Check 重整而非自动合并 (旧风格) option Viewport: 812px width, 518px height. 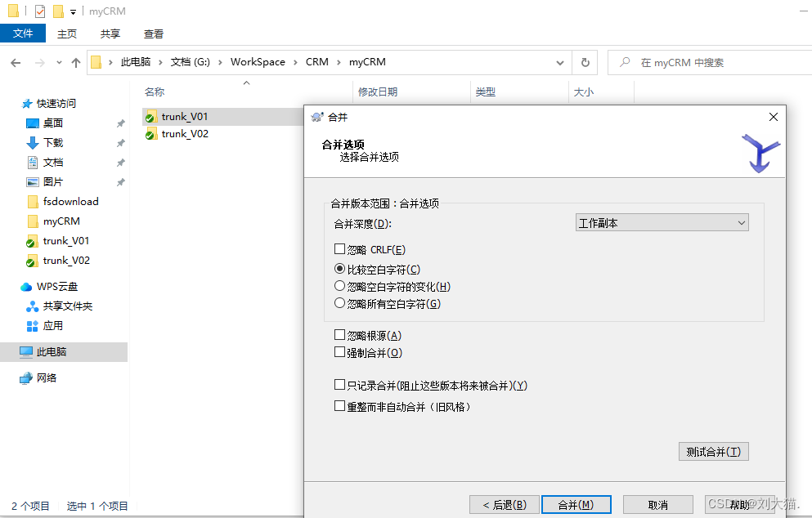pyautogui.click(x=339, y=406)
